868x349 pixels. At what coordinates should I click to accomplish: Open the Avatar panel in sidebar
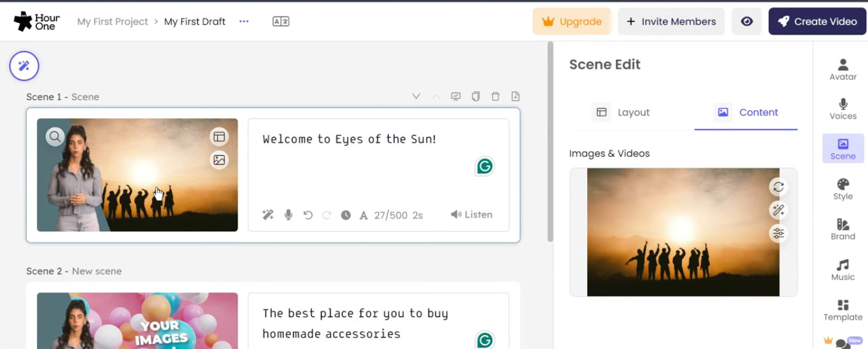coord(843,69)
